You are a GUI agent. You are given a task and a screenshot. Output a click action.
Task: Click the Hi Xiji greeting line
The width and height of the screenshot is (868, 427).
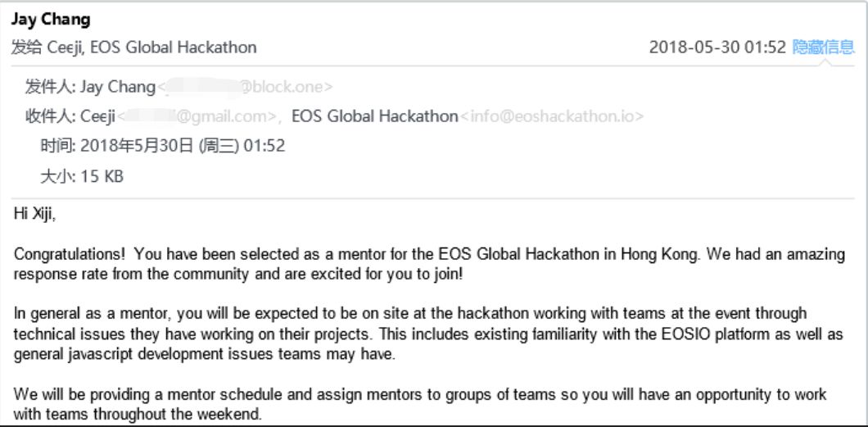(35, 215)
